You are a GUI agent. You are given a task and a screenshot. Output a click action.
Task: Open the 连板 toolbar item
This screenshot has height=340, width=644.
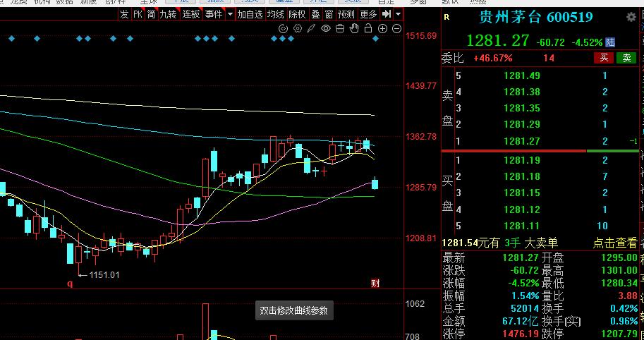pyautogui.click(x=191, y=14)
